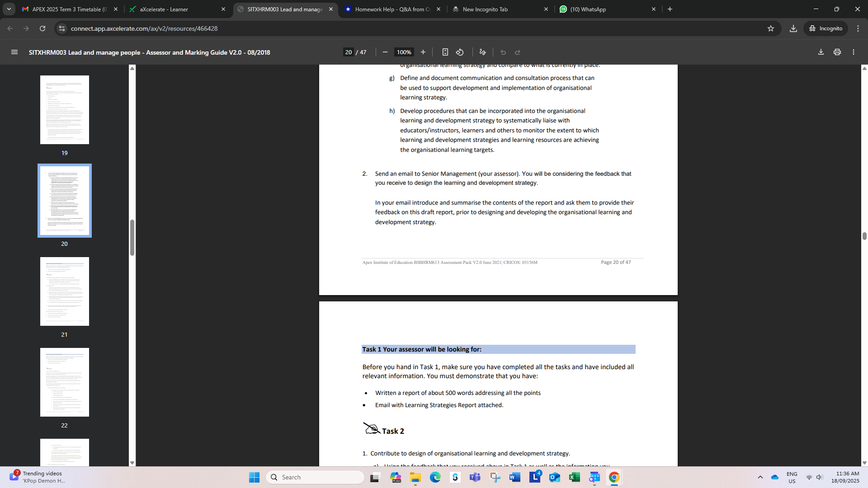Open Chrome three-dot menu
This screenshot has height=488, width=868.
858,28
